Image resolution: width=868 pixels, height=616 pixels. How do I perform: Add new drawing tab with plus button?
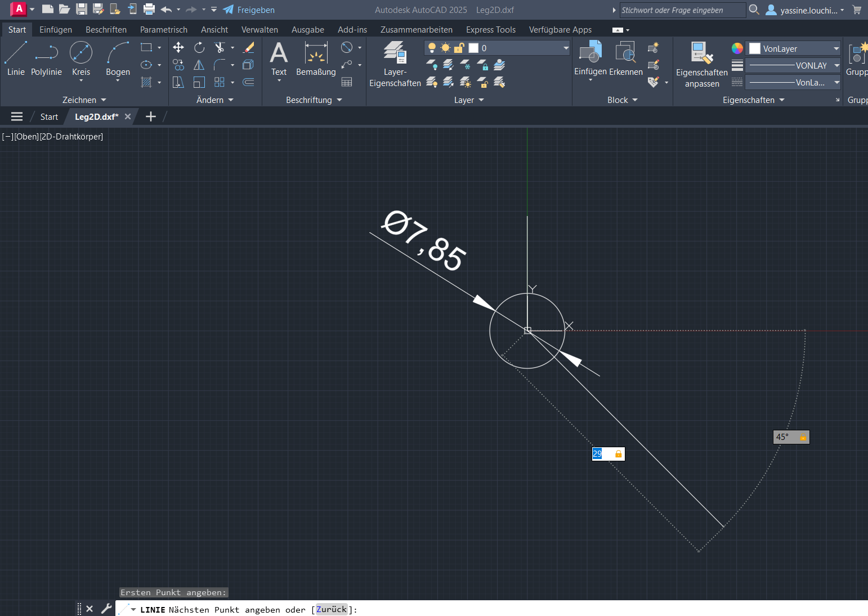point(151,116)
